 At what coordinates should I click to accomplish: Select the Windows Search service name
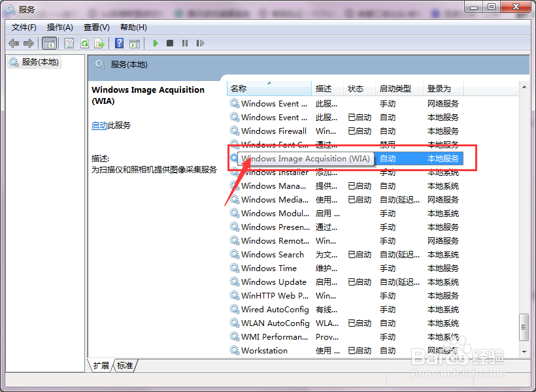click(273, 255)
